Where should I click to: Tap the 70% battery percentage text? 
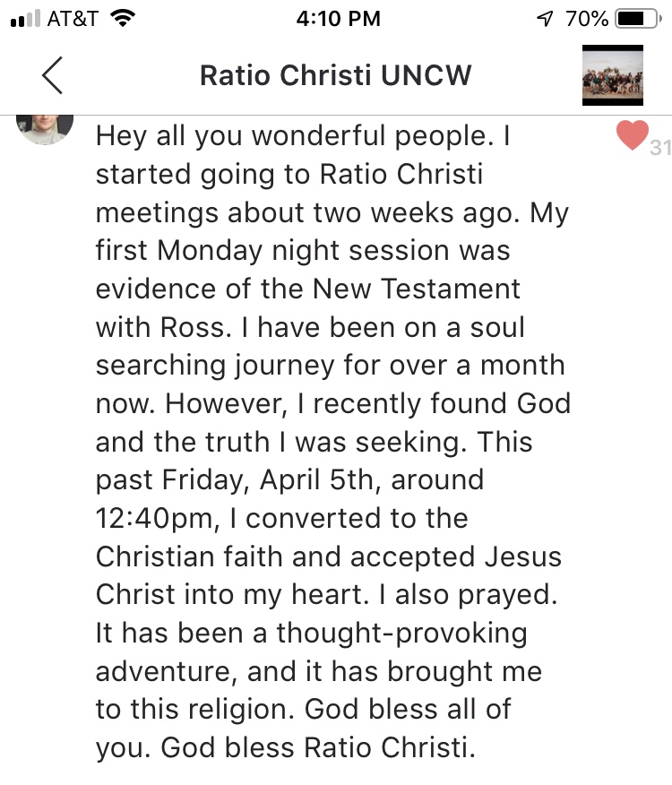pyautogui.click(x=587, y=19)
